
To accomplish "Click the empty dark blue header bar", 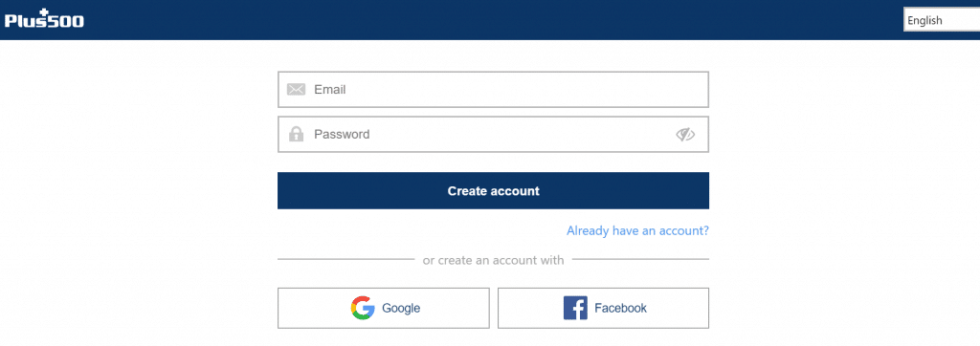I will point(494,20).
